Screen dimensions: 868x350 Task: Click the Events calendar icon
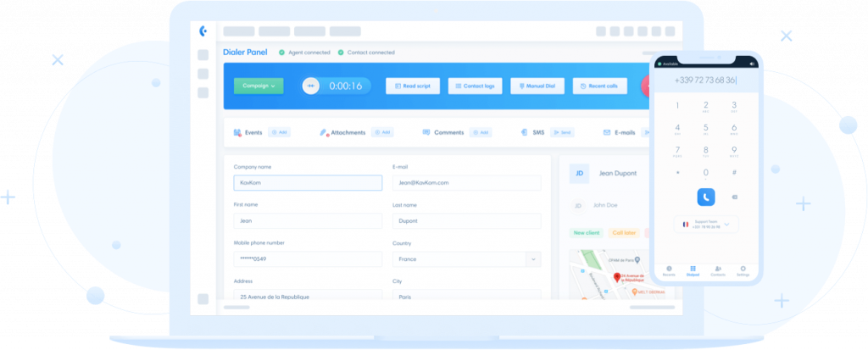click(236, 133)
